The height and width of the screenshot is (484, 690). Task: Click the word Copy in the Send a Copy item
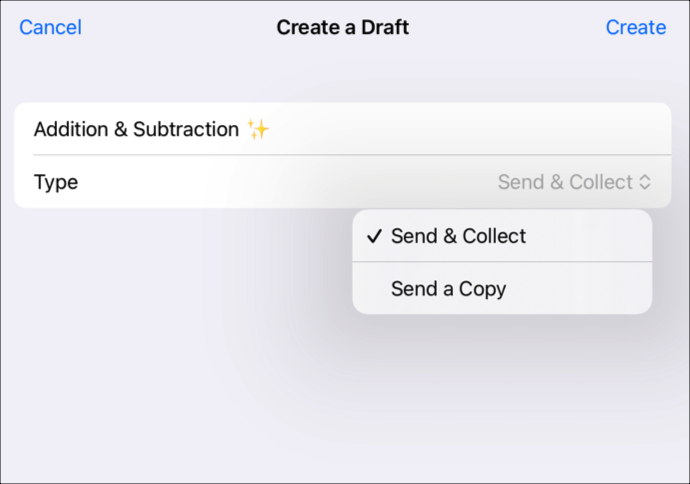(483, 289)
